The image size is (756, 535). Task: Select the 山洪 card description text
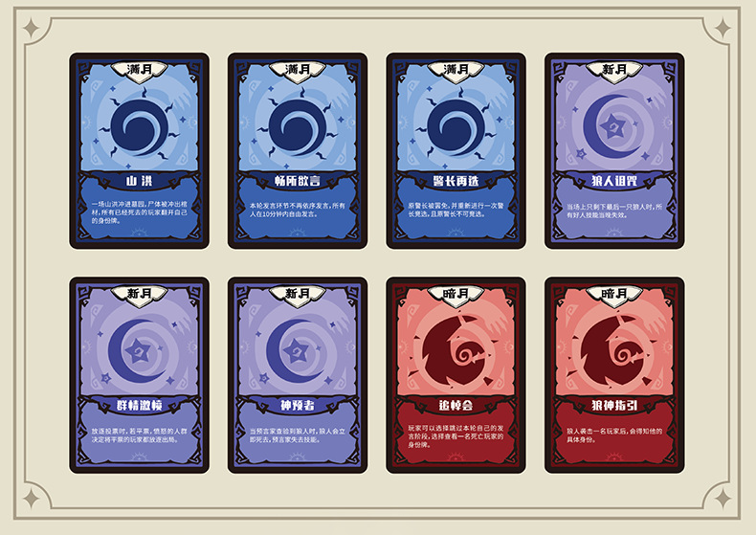140,212
